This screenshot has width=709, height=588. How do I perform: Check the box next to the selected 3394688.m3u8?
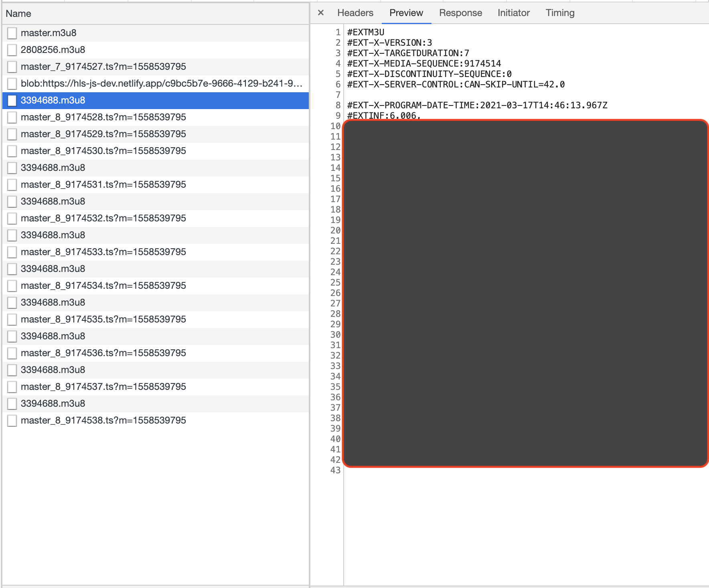12,100
